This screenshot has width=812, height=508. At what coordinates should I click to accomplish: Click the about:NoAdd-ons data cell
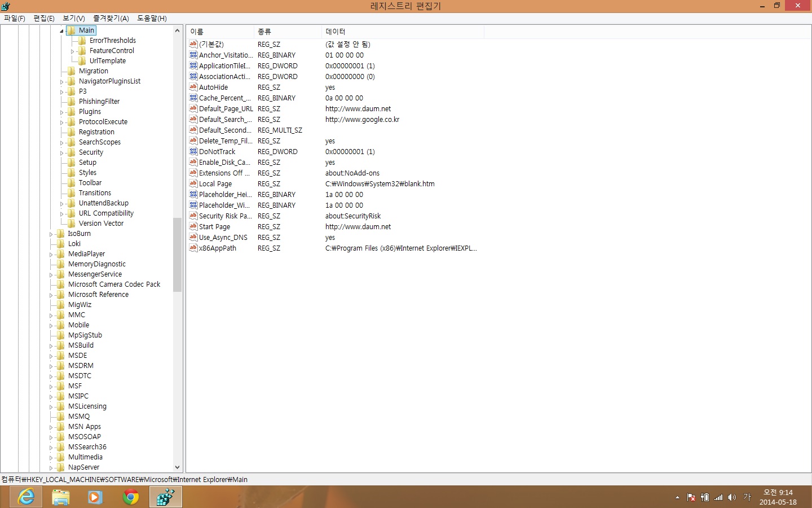pos(352,173)
